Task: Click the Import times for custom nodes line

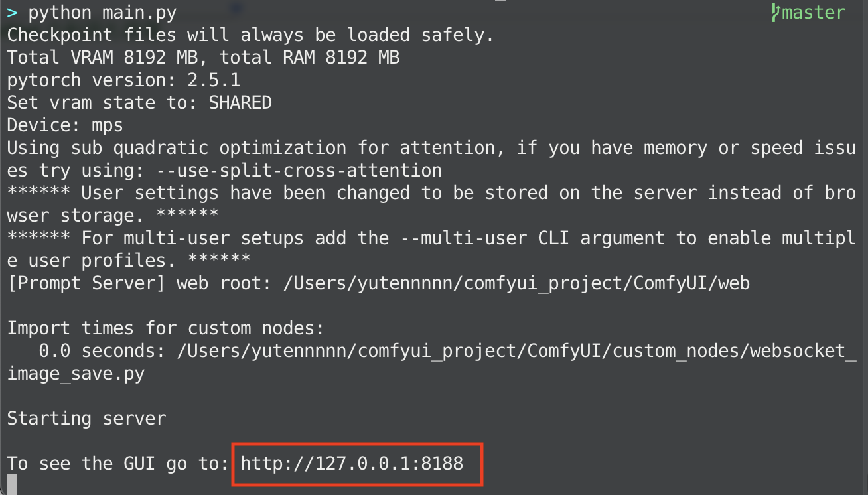Action: pos(165,328)
